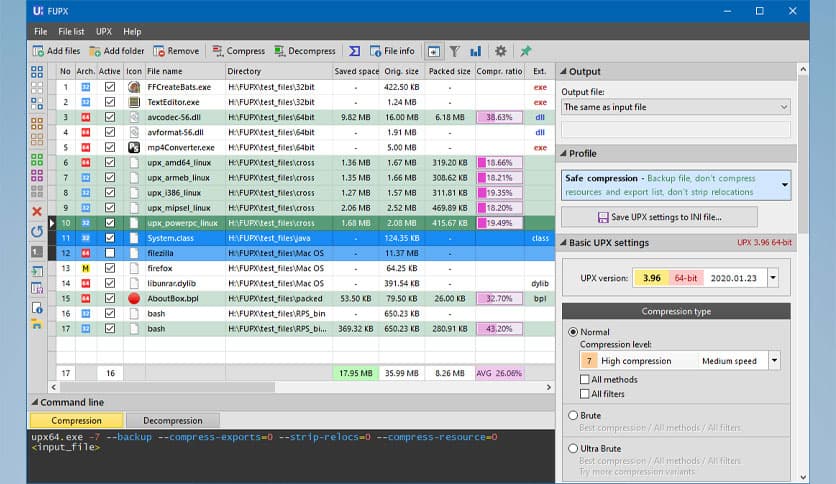836x484 pixels.
Task: Click the 64-bit arch badge on avcodec-56.dll row
Action: (x=85, y=117)
